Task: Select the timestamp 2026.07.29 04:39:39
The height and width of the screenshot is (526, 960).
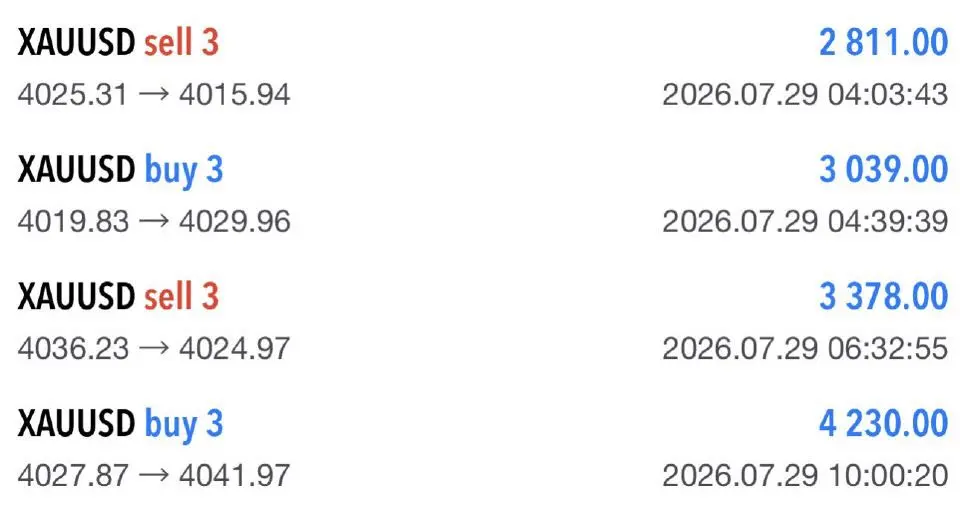Action: 805,221
